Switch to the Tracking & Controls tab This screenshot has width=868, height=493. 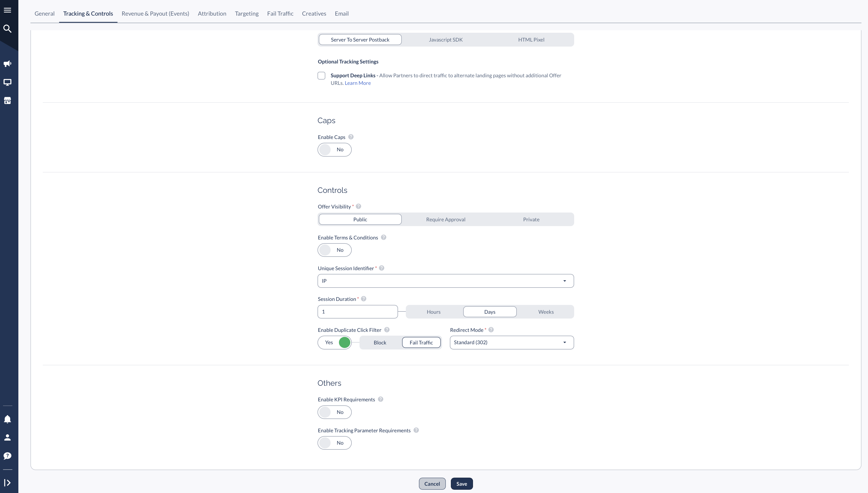click(88, 14)
